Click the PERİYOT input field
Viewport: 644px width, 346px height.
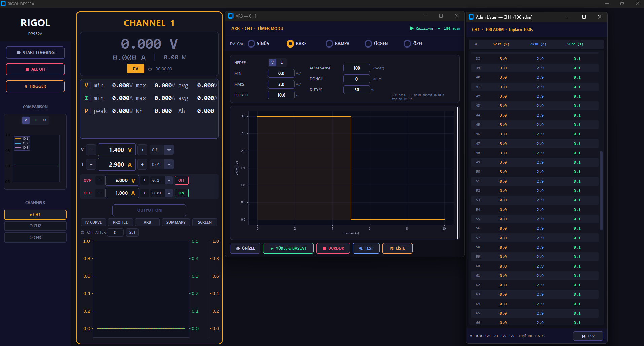281,95
